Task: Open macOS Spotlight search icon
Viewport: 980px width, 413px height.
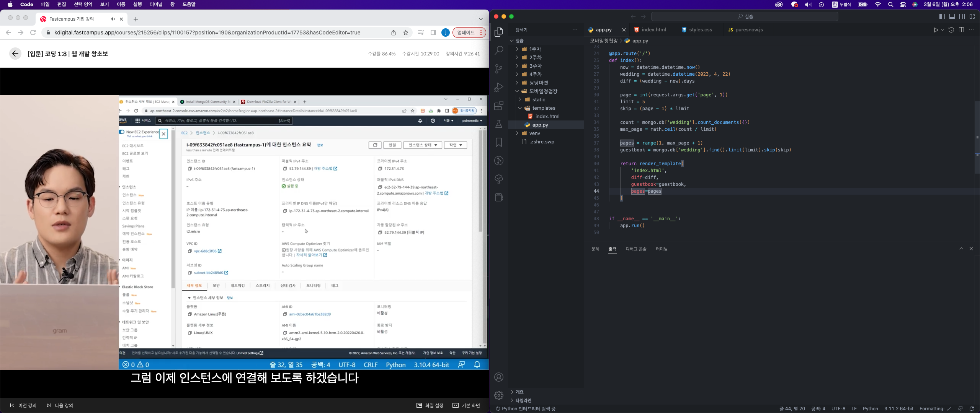Action: [x=890, y=5]
